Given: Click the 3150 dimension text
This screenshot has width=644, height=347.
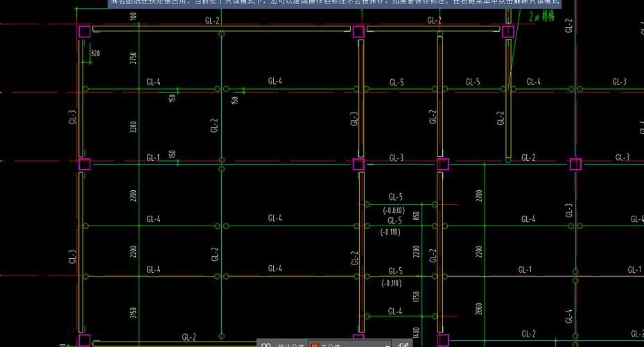Looking at the screenshot, I should (134, 312).
